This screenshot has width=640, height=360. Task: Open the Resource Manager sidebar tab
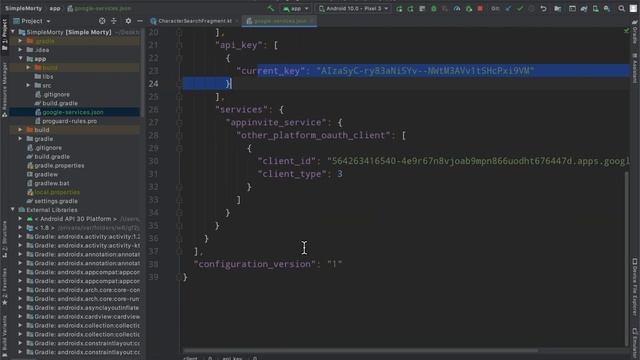[4, 89]
